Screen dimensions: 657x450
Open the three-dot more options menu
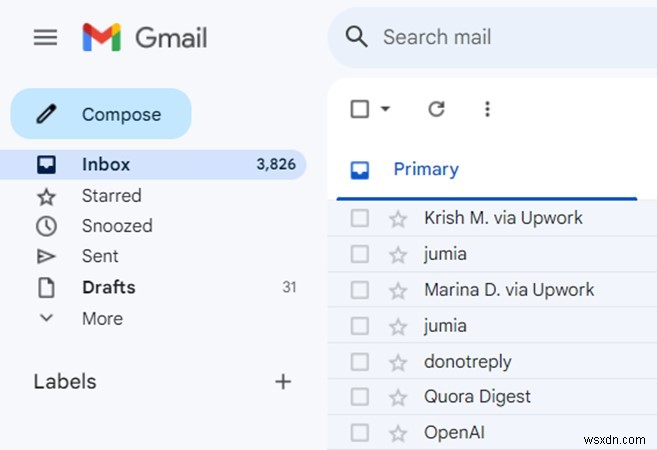487,109
